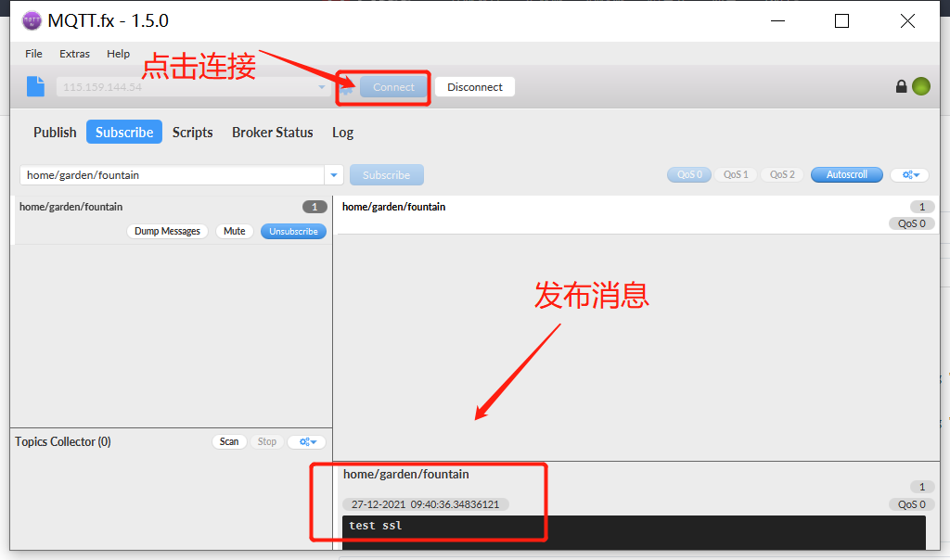This screenshot has height=560, width=950.
Task: Toggle QoS 1 option in subscribe bar
Action: coord(736,175)
